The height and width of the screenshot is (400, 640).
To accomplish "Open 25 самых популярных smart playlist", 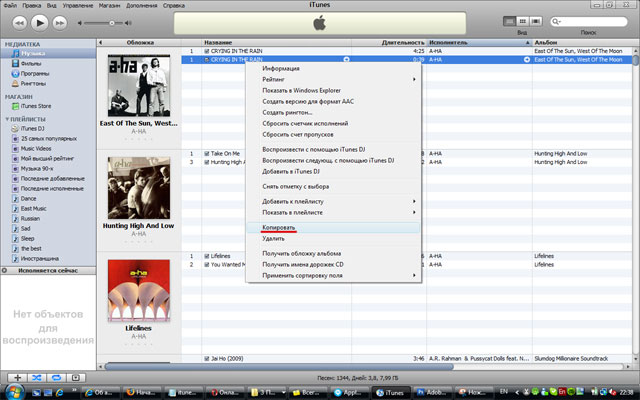I will 48,138.
